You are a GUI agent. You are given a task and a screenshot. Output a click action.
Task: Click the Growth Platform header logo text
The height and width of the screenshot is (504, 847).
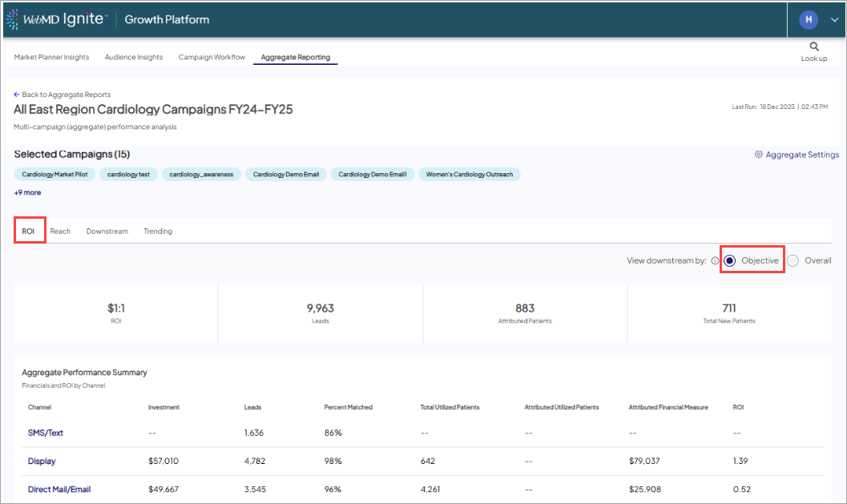[x=166, y=18]
